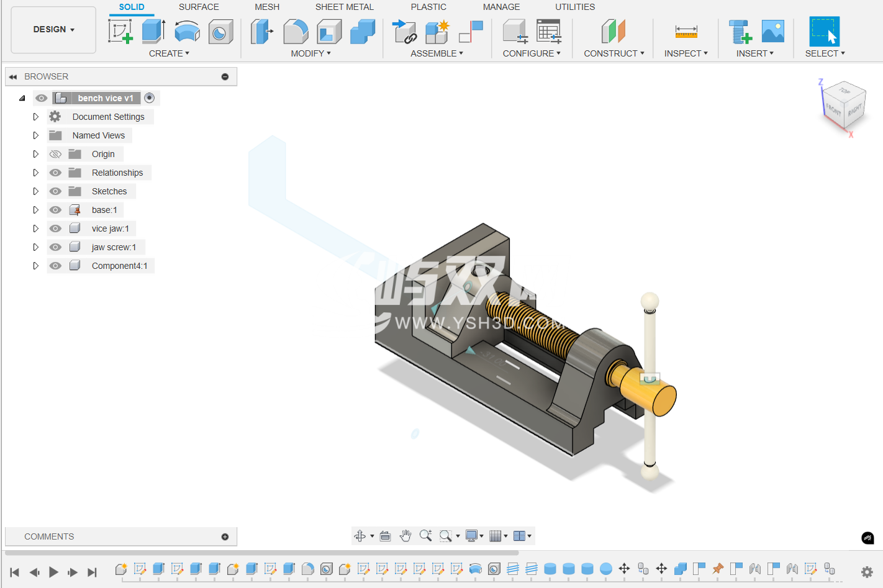Click the ViewCube
This screenshot has width=883, height=588.
click(843, 107)
